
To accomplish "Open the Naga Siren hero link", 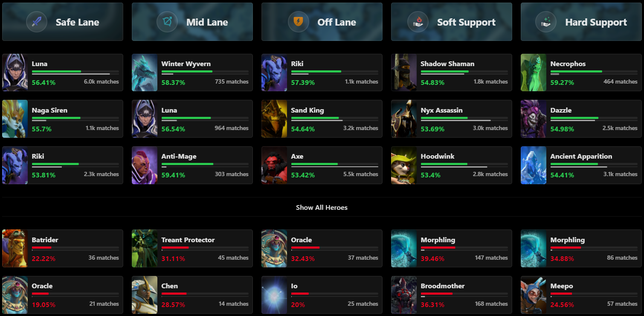I will coord(49,110).
